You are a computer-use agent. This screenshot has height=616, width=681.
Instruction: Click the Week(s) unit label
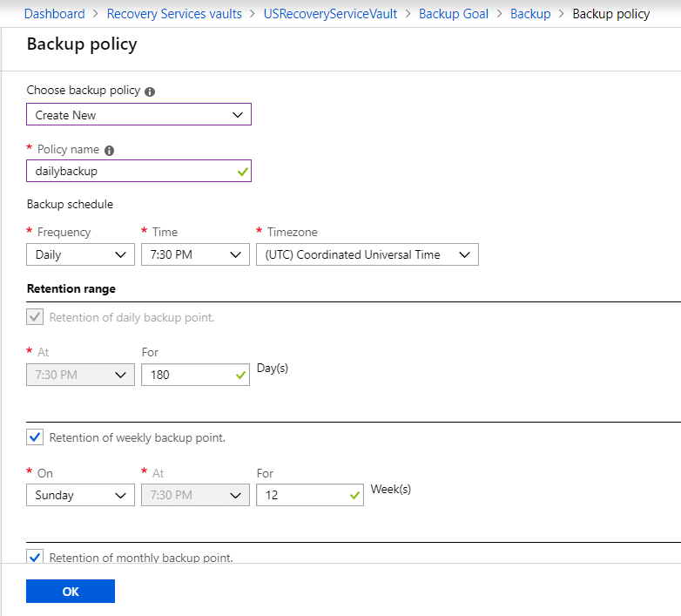390,489
